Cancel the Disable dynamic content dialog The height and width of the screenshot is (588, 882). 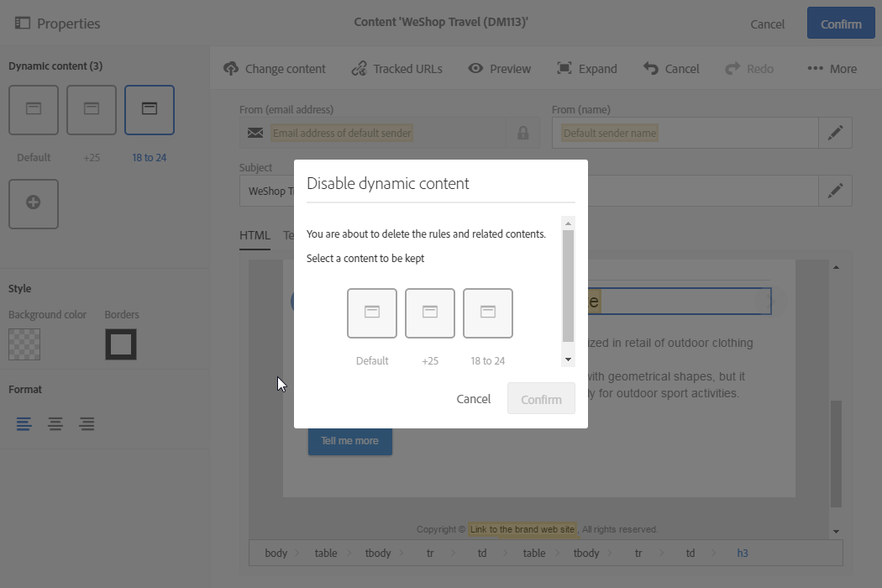pos(474,399)
